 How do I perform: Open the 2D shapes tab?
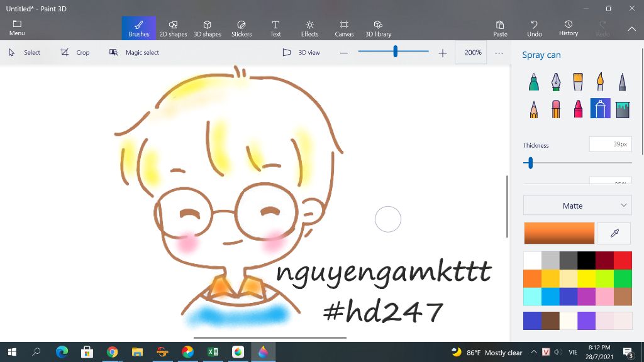173,28
